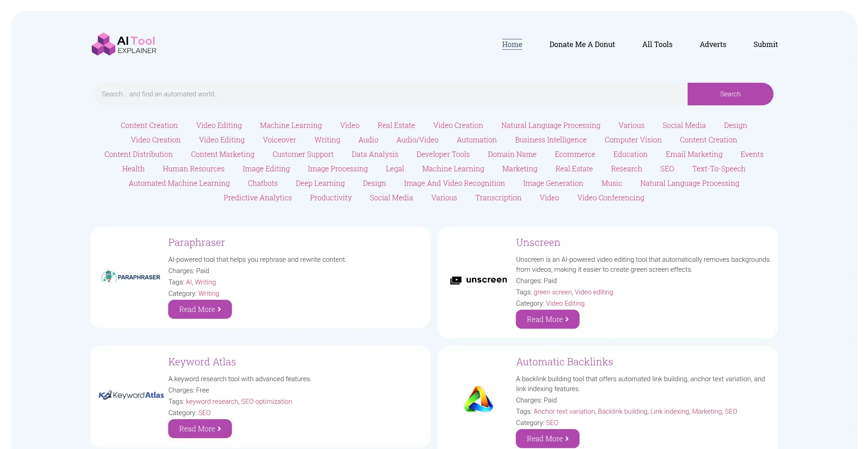This screenshot has width=868, height=449.
Task: Click Read More for Unscreen
Action: pyautogui.click(x=547, y=319)
